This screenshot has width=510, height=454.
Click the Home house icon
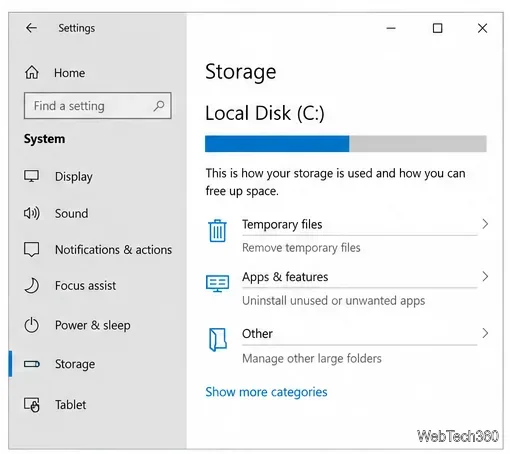pos(32,73)
